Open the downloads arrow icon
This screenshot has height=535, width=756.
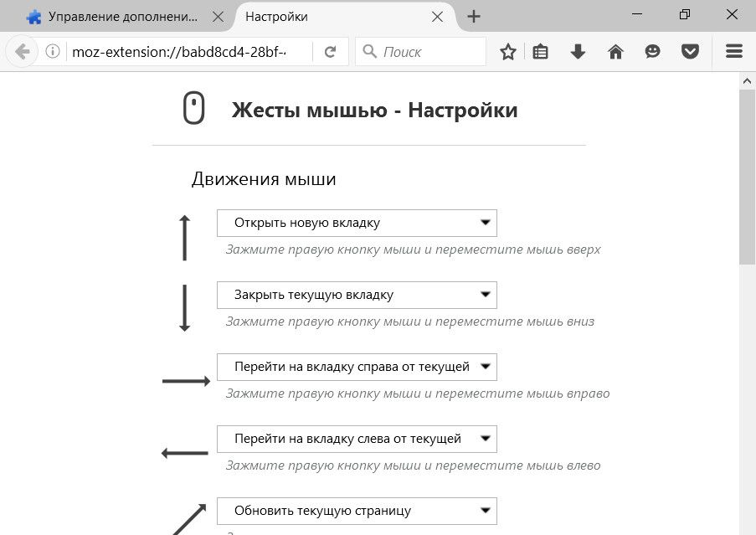pyautogui.click(x=578, y=52)
